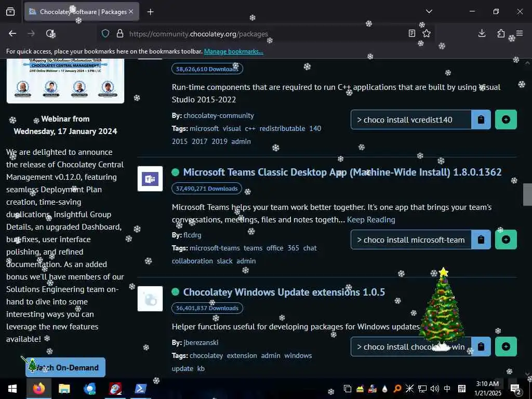Screen dimensions: 532x399
Task: Select the choco install vcredist140 command field
Action: (411, 119)
